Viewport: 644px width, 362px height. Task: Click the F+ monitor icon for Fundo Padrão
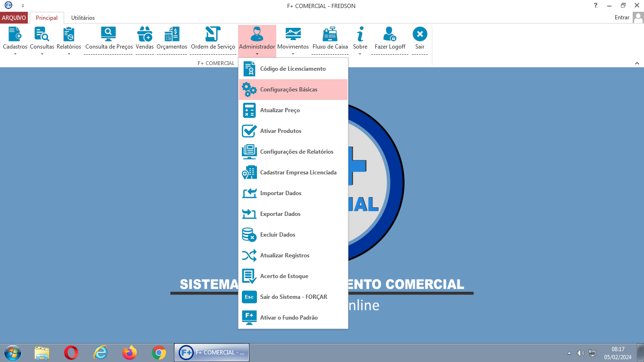coord(249,318)
